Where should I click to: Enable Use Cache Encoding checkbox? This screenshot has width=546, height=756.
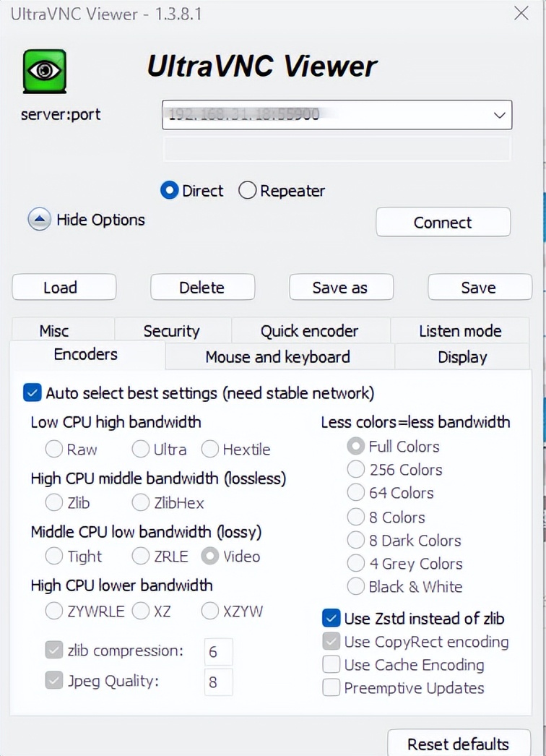[x=331, y=665]
